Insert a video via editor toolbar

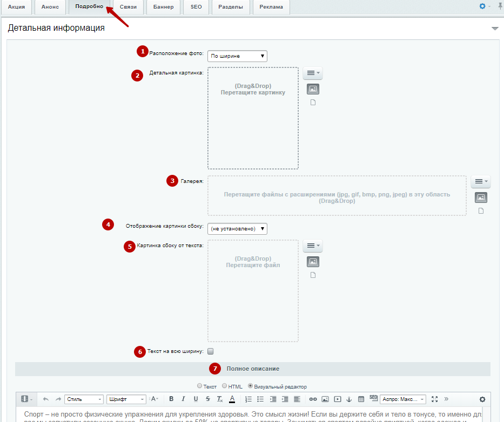(338, 399)
